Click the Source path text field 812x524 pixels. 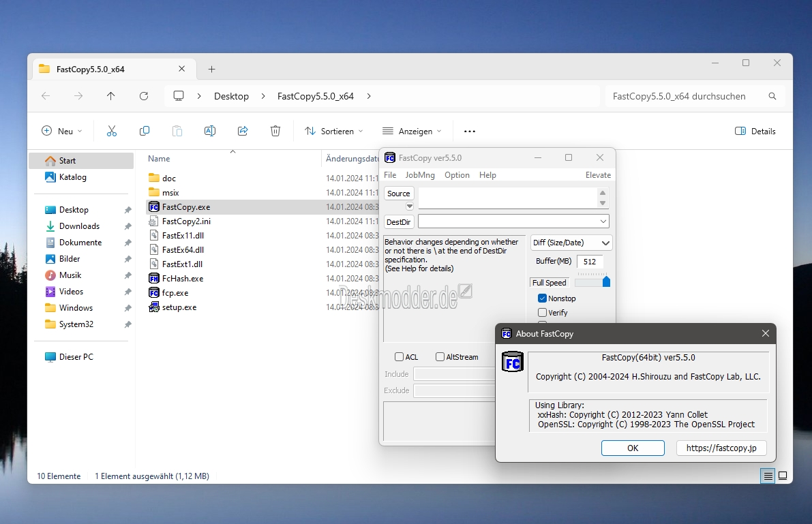coord(508,198)
